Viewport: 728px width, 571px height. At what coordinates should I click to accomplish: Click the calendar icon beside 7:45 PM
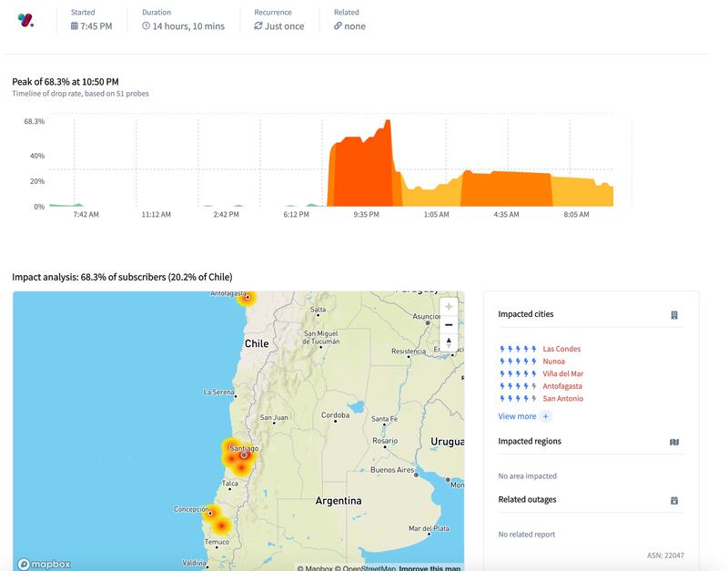[75, 26]
